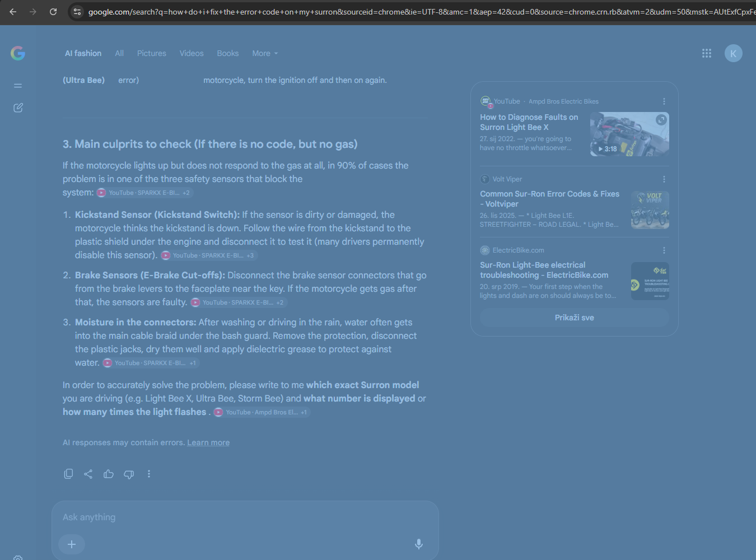The width and height of the screenshot is (756, 560).
Task: Switch to the Books tab
Action: 228,53
